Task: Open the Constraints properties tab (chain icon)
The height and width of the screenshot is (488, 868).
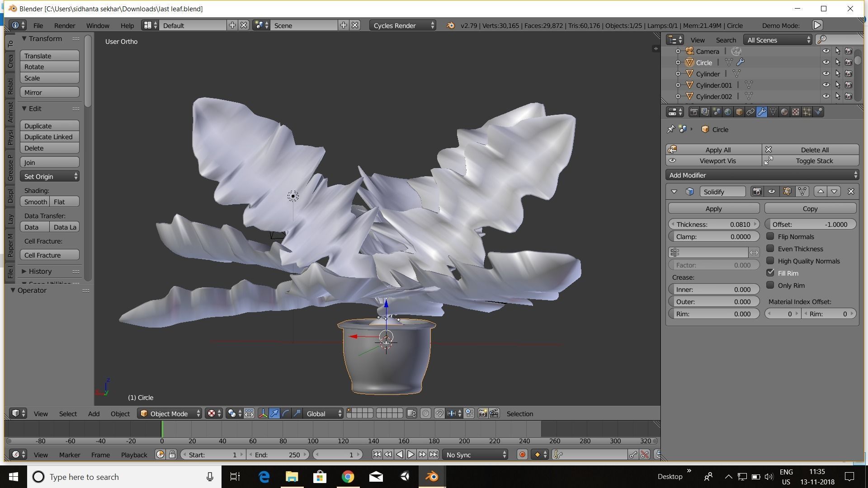Action: (750, 112)
